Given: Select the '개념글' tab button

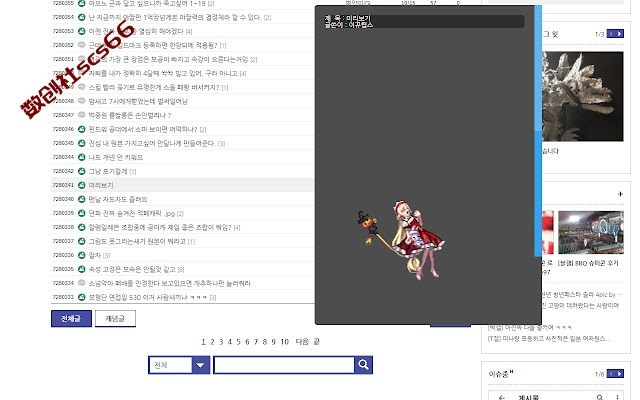Looking at the screenshot, I should 115,318.
